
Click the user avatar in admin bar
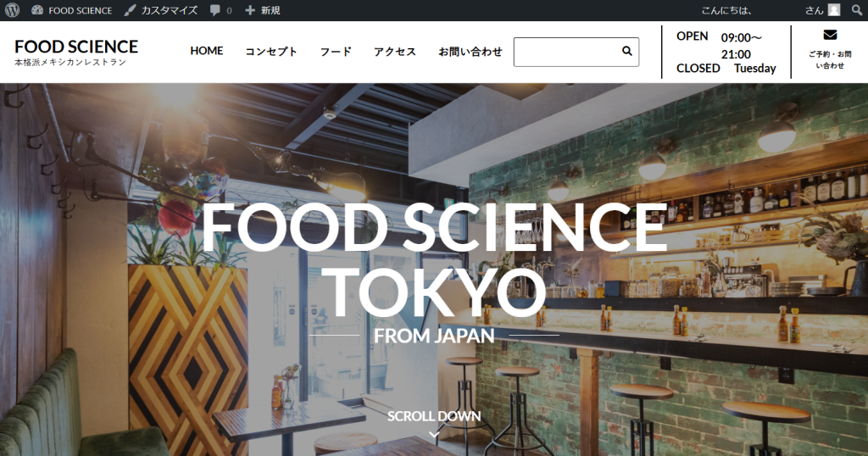pyautogui.click(x=834, y=10)
